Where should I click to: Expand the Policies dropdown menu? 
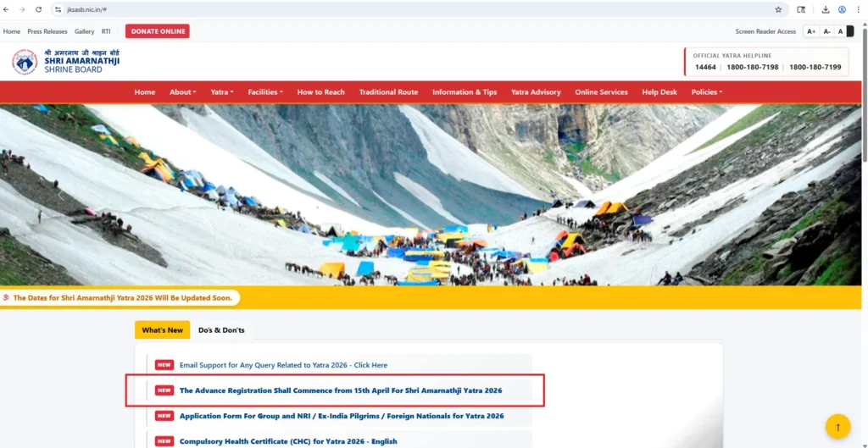point(706,91)
